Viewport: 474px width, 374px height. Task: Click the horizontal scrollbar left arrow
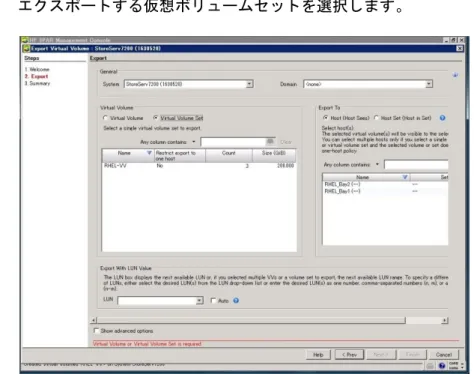pyautogui.click(x=94, y=320)
